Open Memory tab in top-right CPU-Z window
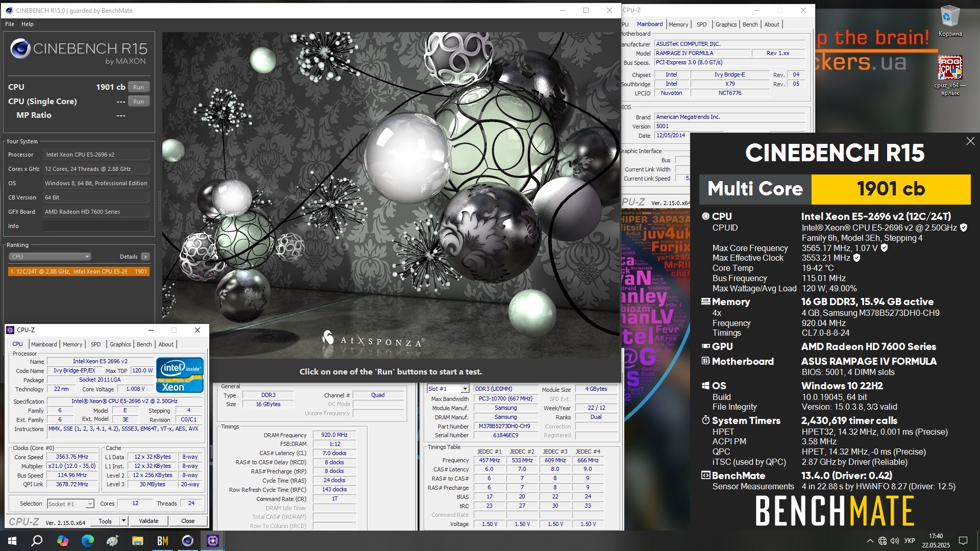This screenshot has width=980, height=551. 678,24
